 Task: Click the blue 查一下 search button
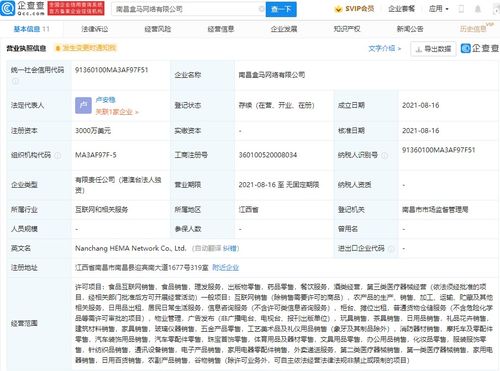point(281,9)
